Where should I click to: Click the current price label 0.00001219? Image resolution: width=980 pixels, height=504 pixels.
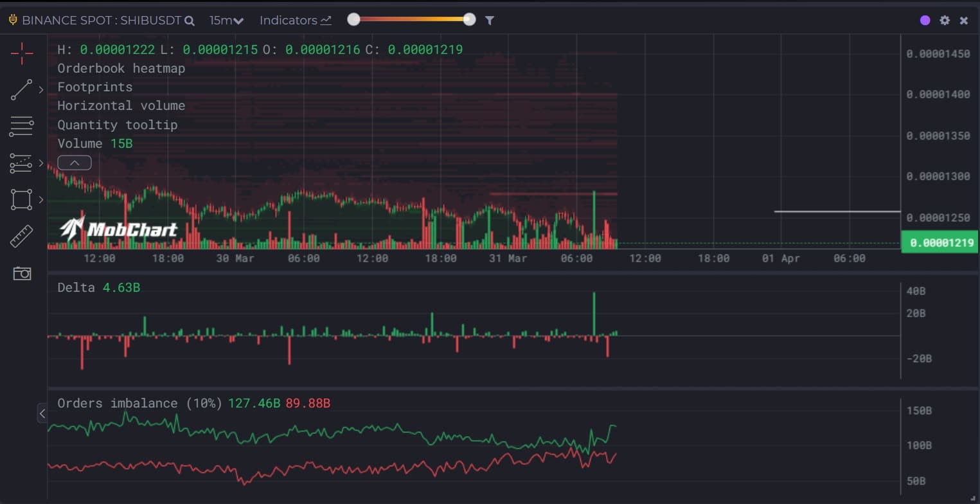pyautogui.click(x=940, y=243)
